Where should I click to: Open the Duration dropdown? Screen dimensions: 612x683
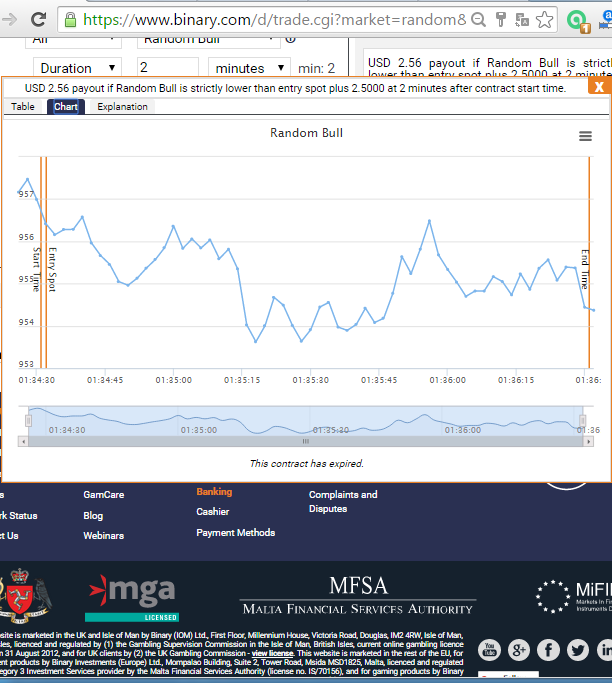[x=77, y=68]
